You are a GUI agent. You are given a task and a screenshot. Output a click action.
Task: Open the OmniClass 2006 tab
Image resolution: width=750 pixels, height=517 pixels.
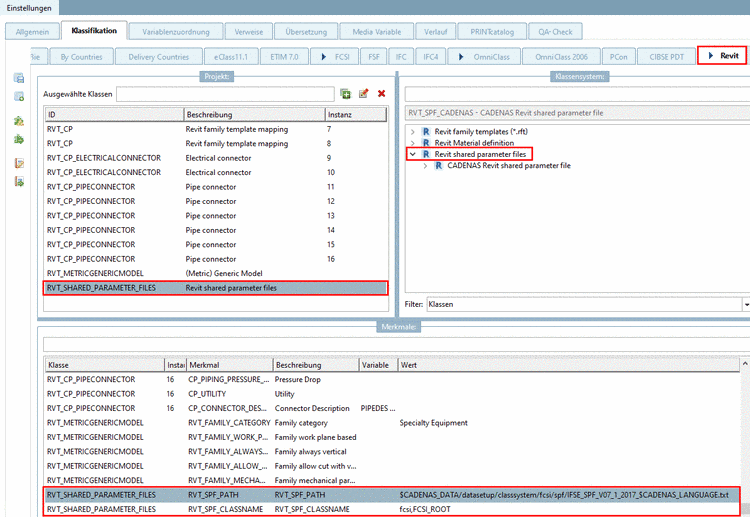(561, 57)
